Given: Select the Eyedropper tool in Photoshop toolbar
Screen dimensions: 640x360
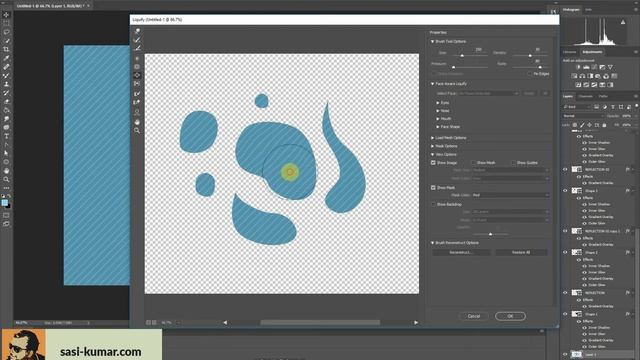Looking at the screenshot, I should pos(6,58).
